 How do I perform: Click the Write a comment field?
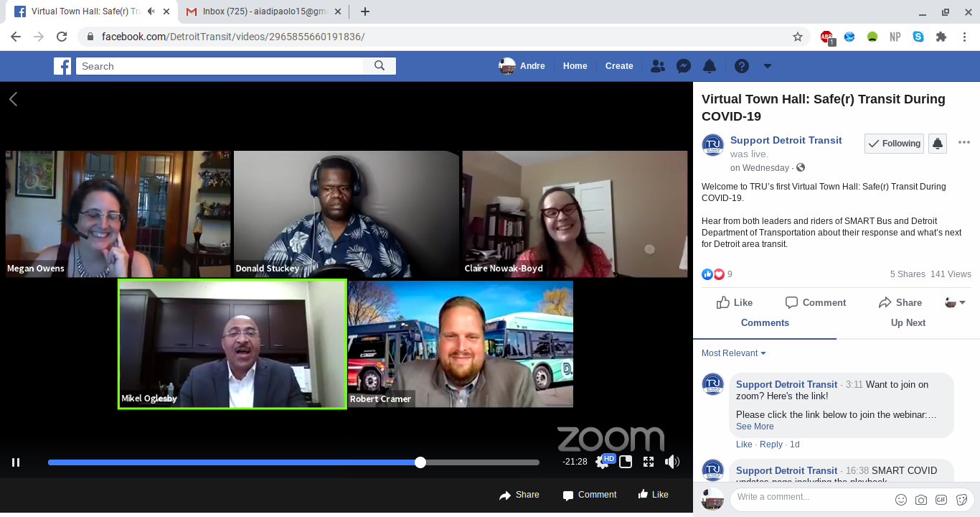pos(811,497)
